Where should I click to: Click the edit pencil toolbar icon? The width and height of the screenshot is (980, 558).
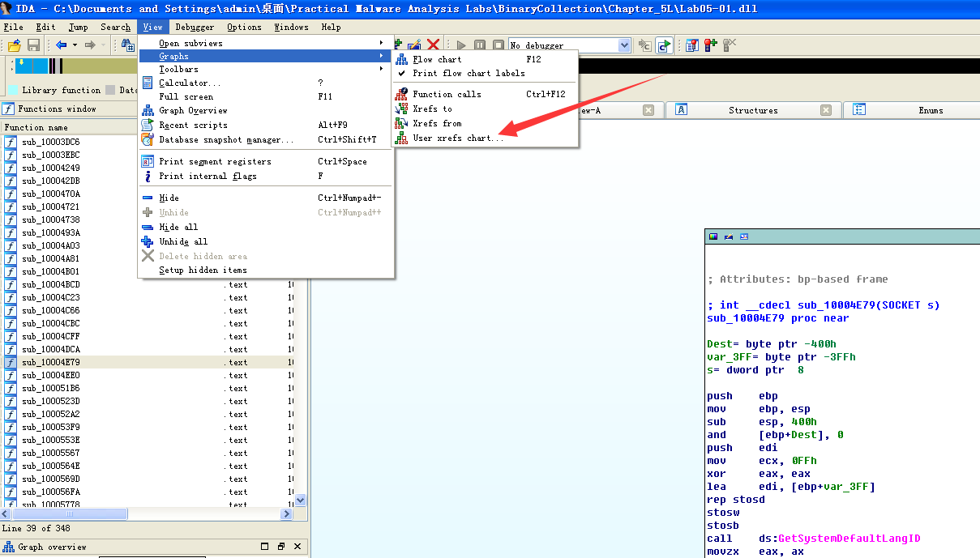414,45
